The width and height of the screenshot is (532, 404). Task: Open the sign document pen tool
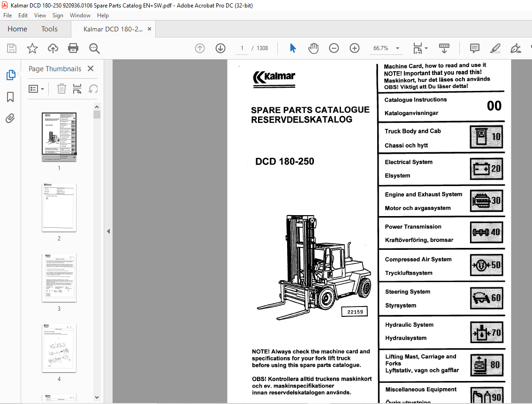516,48
